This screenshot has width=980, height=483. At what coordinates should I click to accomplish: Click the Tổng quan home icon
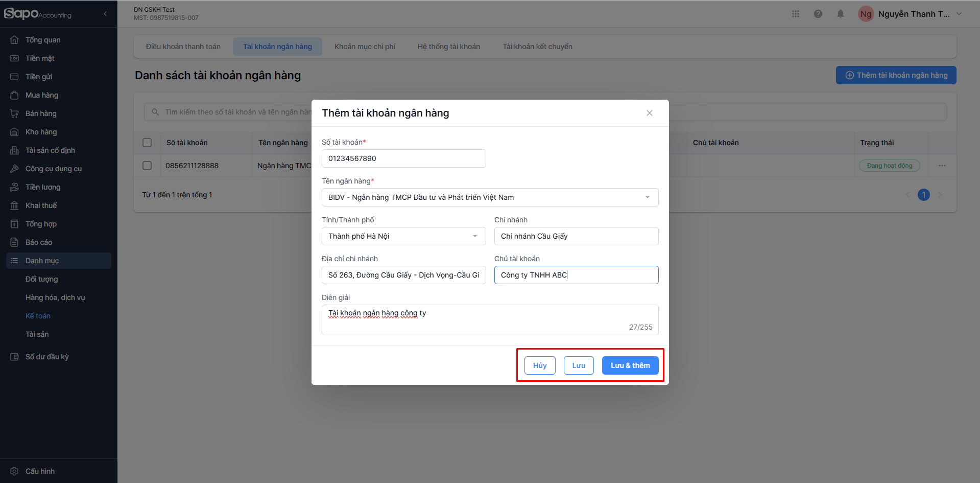click(x=14, y=40)
